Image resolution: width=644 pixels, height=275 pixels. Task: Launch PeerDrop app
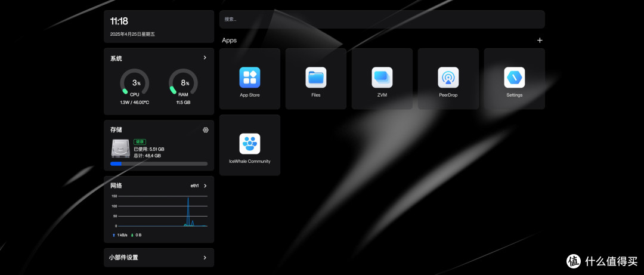tap(448, 79)
